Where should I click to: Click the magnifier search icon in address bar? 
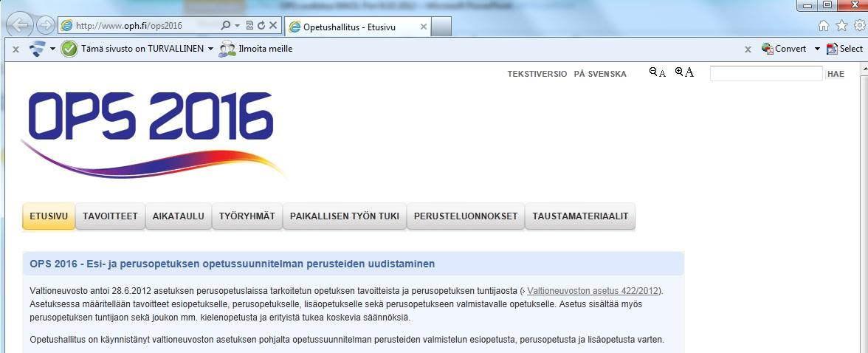(225, 26)
